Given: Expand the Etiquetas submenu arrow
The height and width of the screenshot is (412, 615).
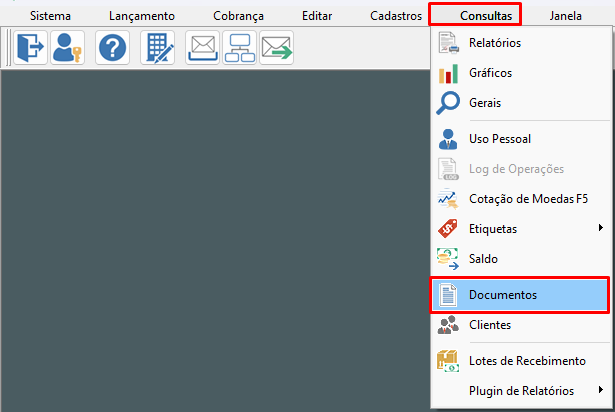Looking at the screenshot, I should coord(600,228).
